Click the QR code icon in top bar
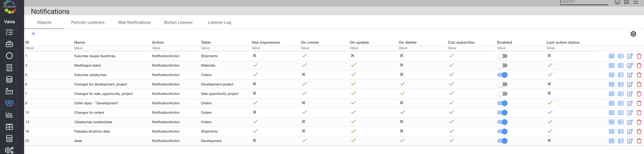 coord(626,2)
